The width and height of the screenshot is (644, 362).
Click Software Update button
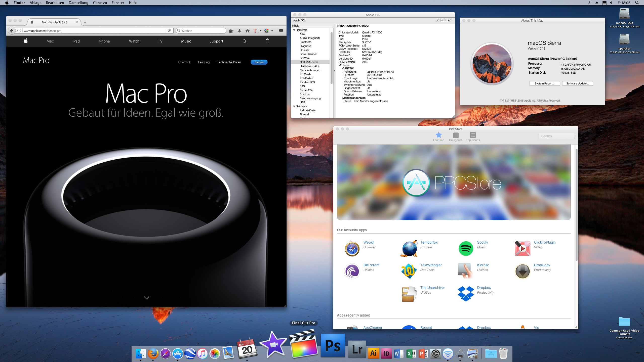[x=577, y=83]
